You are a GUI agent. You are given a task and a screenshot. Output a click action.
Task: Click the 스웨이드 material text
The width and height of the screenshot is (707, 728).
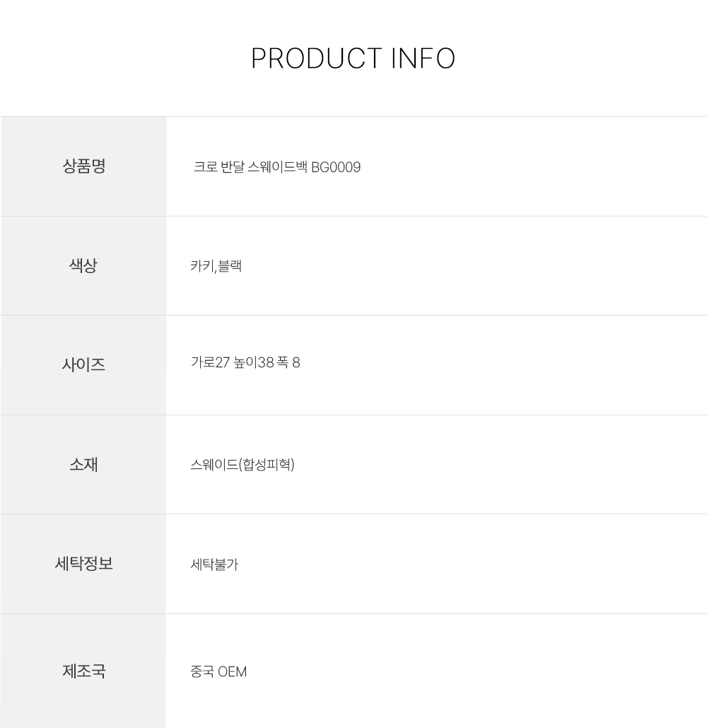(x=214, y=465)
